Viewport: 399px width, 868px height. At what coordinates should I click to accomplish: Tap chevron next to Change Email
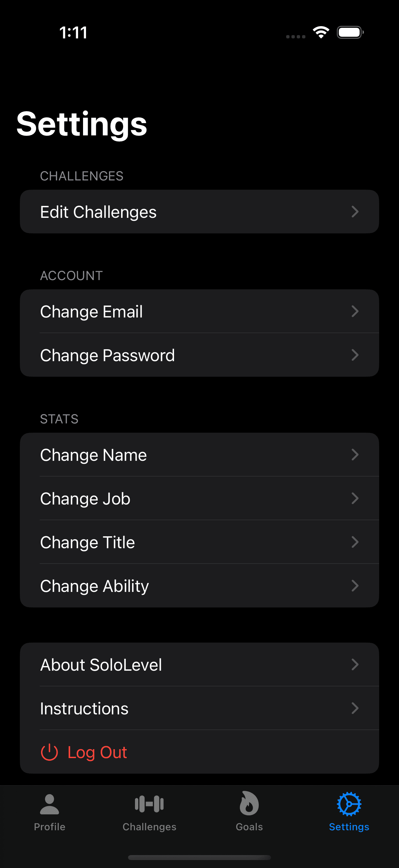(x=355, y=311)
